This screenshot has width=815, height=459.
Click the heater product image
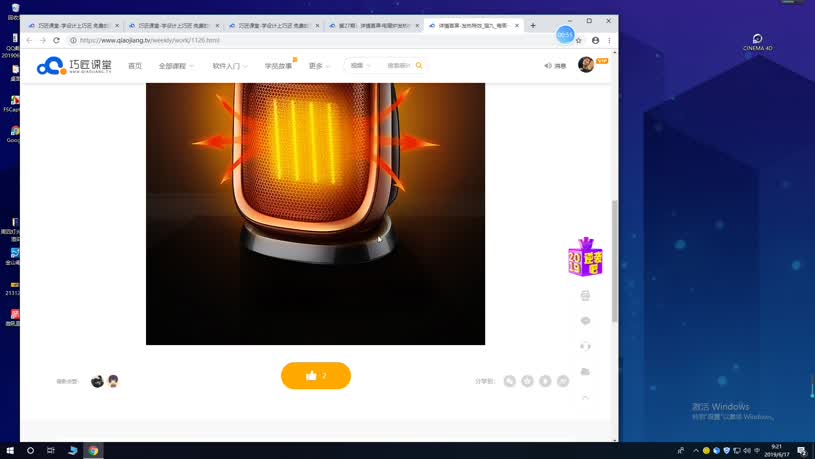tap(316, 214)
